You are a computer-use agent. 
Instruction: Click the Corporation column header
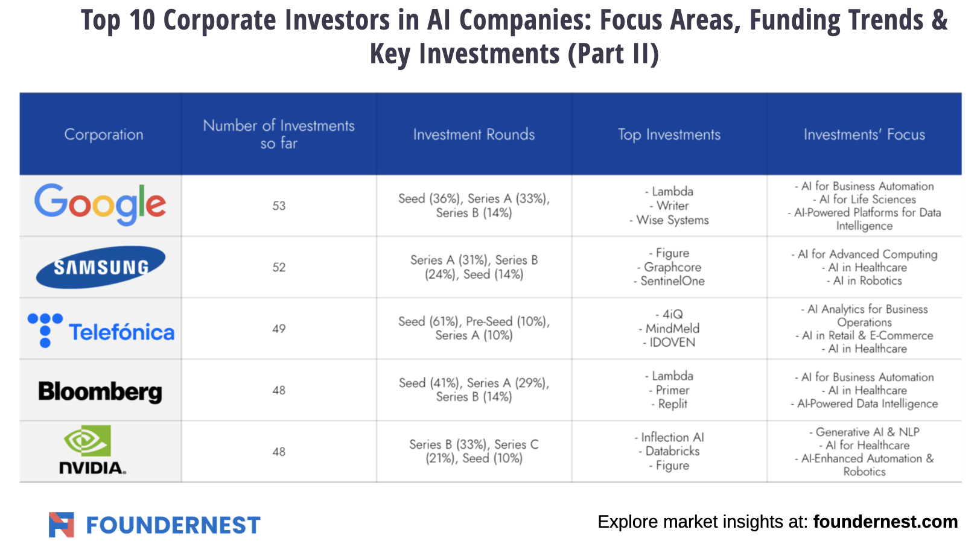[x=104, y=134]
